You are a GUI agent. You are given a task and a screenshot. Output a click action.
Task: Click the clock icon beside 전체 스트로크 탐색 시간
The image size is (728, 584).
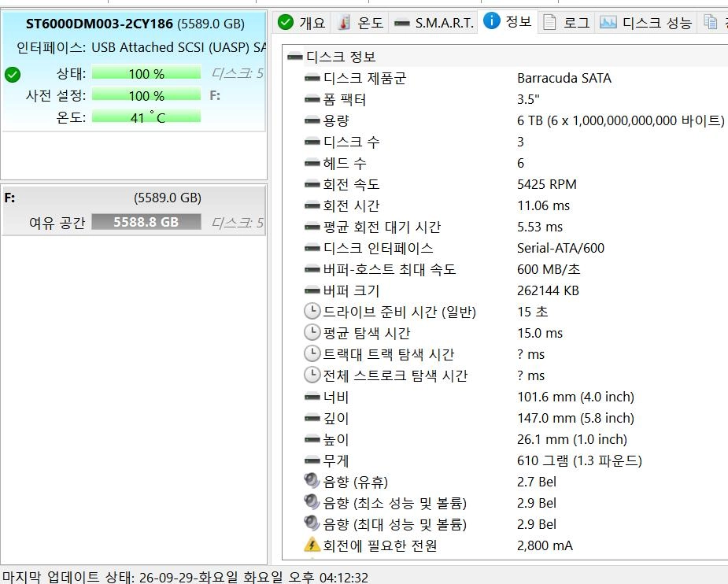point(312,375)
